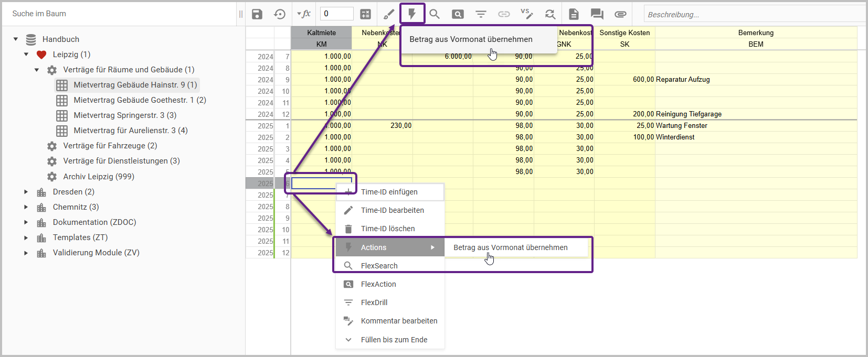Click the paperclip attachment icon
The width and height of the screenshot is (868, 357).
(x=620, y=14)
